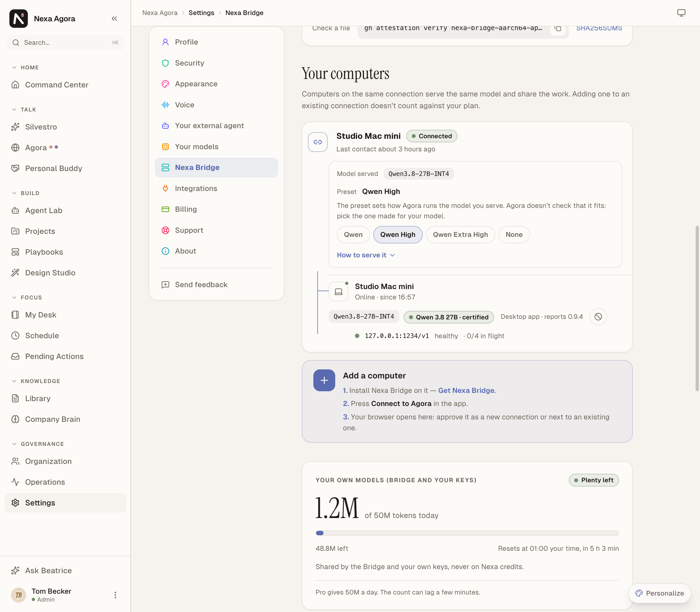700x612 pixels.
Task: Collapse the TALK sidebar section
Action: [24, 109]
